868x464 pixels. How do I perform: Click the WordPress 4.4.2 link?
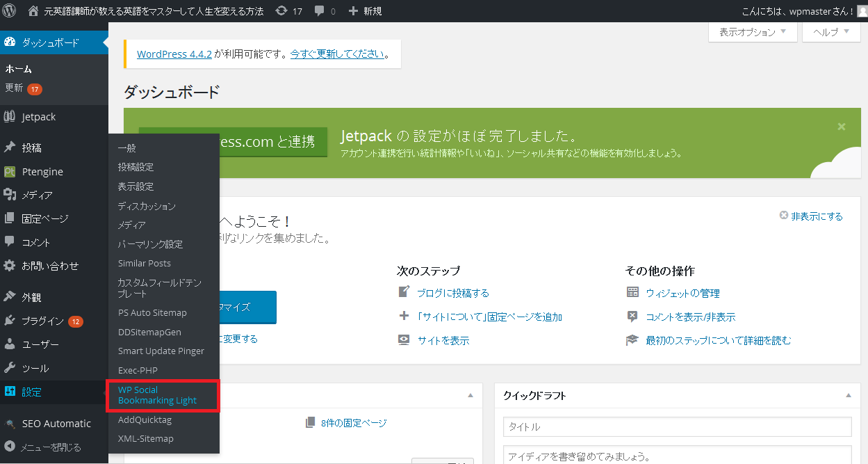(174, 54)
